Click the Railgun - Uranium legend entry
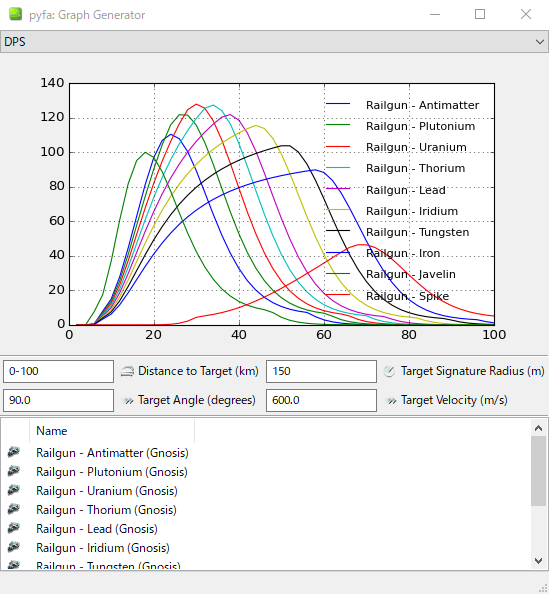 point(396,147)
